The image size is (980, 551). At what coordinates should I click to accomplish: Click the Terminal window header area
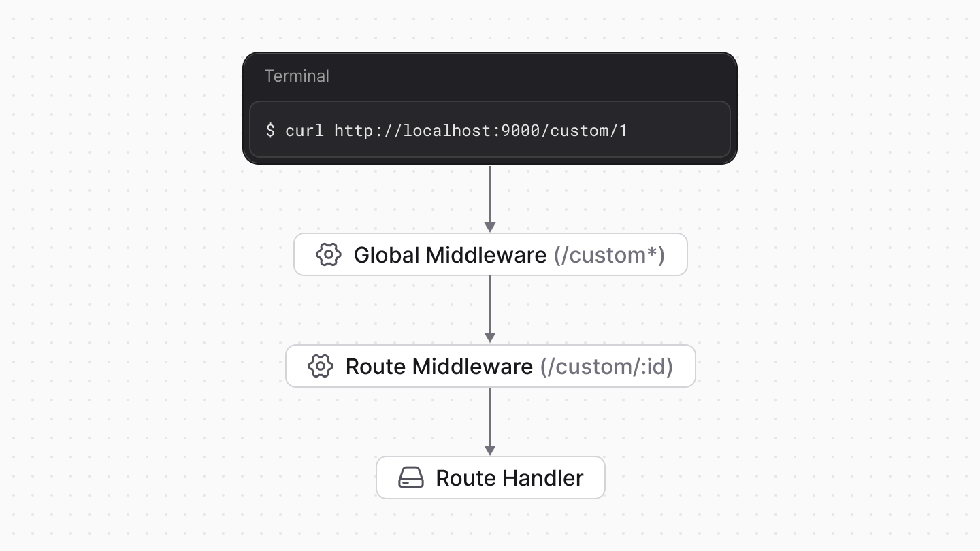[490, 76]
